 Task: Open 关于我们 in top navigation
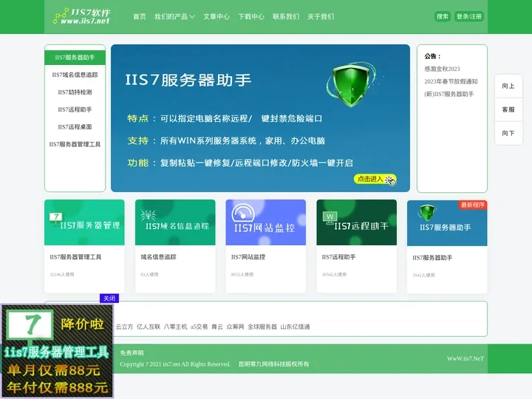tap(321, 16)
